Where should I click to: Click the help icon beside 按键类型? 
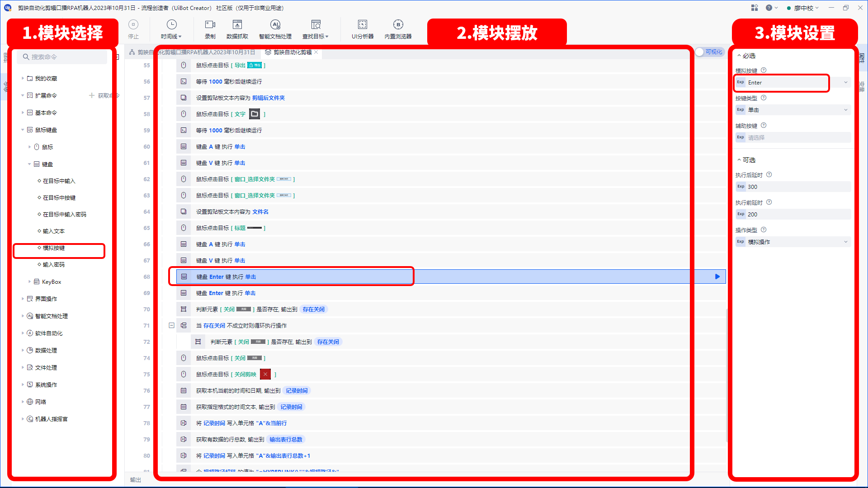pos(764,98)
